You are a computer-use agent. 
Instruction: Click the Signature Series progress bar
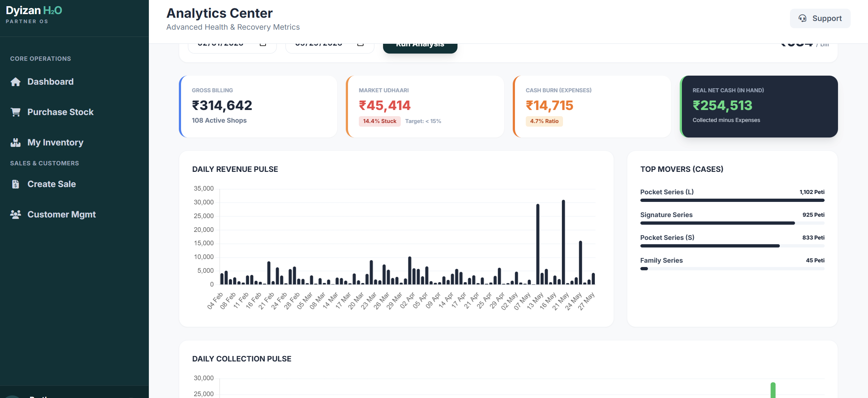(732, 223)
